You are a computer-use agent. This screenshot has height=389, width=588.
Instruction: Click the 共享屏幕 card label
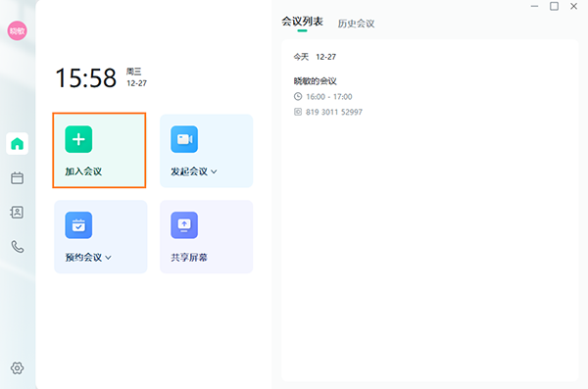pos(189,258)
